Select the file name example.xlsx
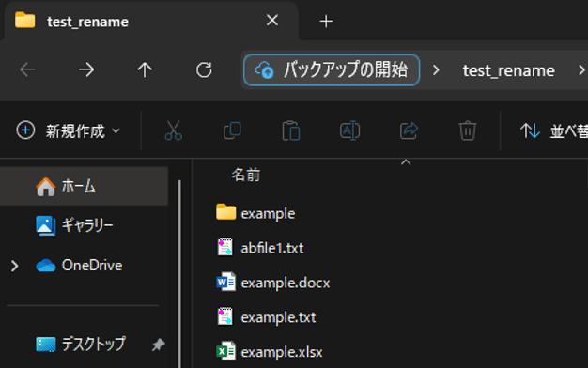 (x=282, y=352)
